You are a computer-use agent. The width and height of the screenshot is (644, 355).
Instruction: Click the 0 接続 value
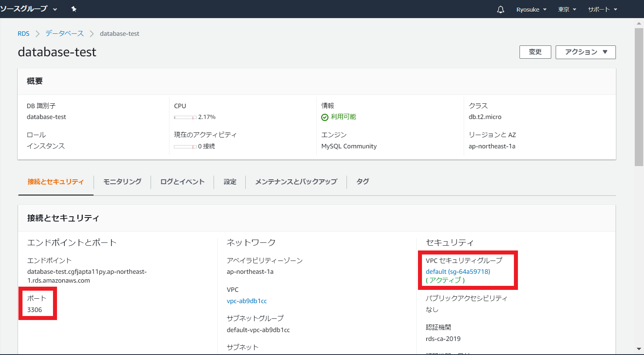tap(206, 146)
